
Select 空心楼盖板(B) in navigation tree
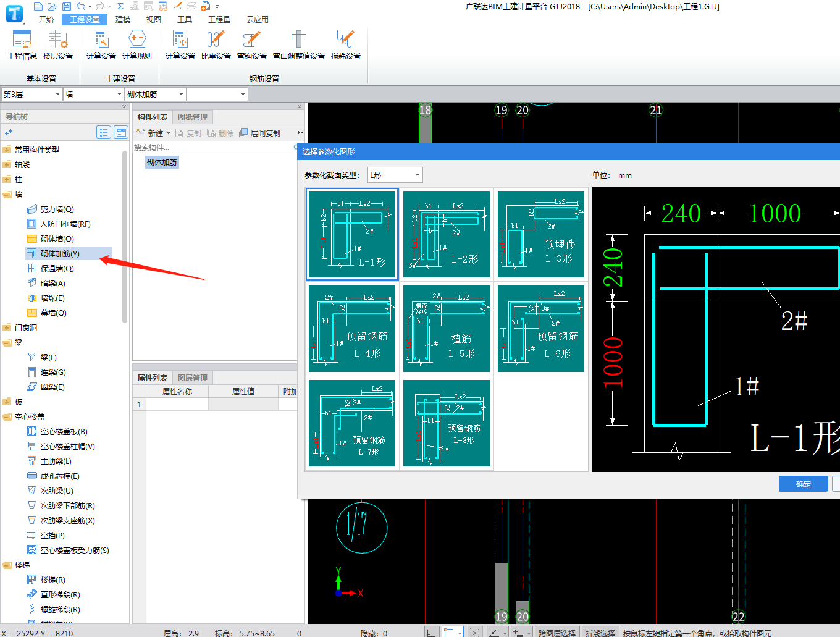click(64, 431)
